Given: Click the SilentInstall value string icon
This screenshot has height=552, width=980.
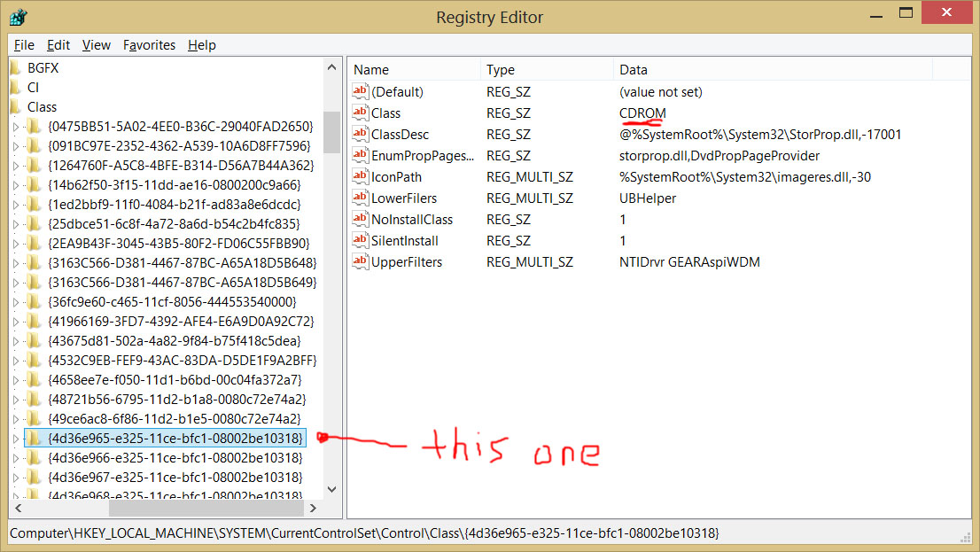Looking at the screenshot, I should (360, 240).
